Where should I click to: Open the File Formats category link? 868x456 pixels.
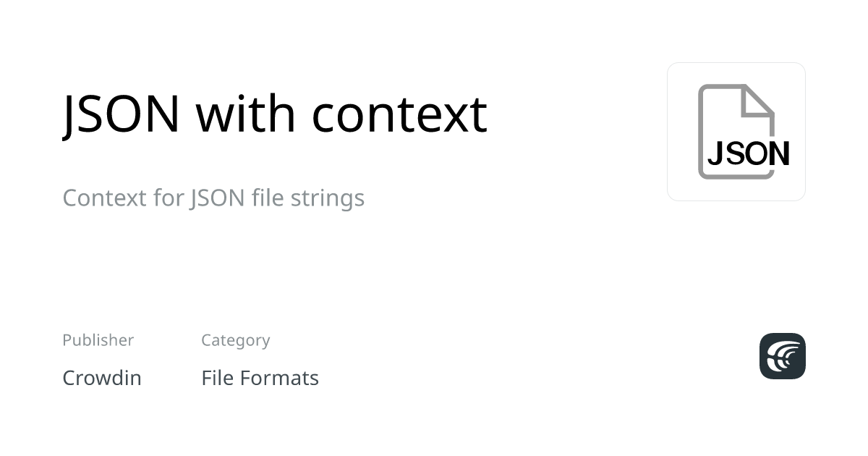[x=260, y=378]
